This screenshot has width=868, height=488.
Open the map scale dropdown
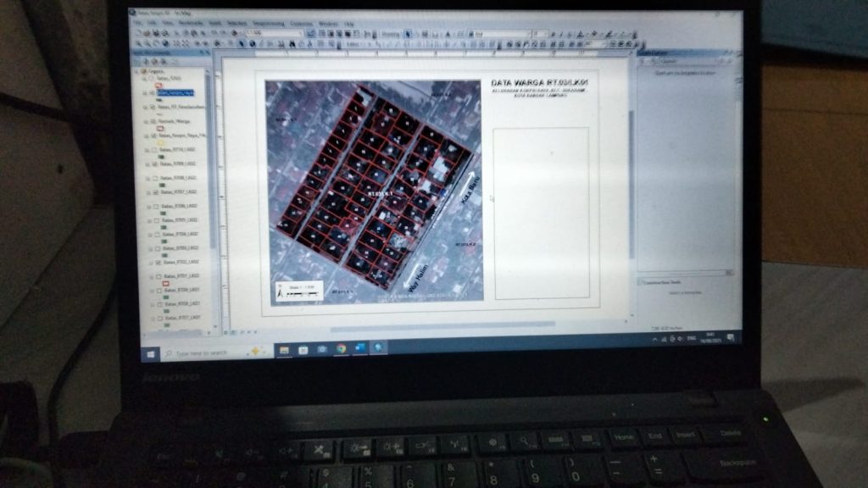click(x=298, y=33)
